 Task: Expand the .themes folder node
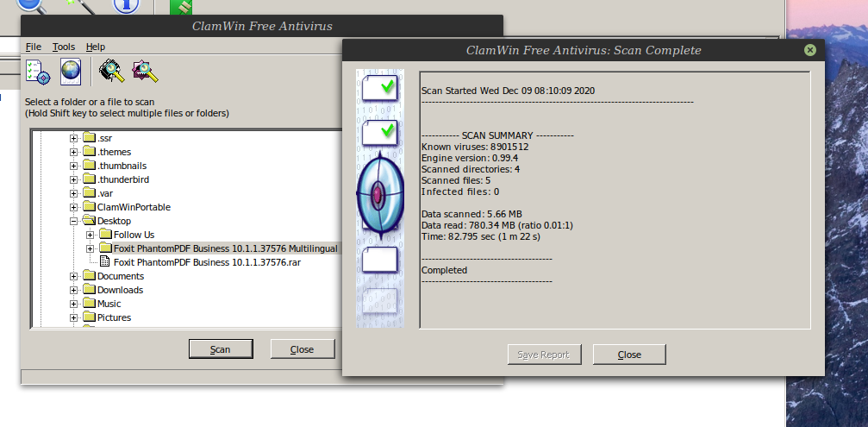tap(73, 152)
